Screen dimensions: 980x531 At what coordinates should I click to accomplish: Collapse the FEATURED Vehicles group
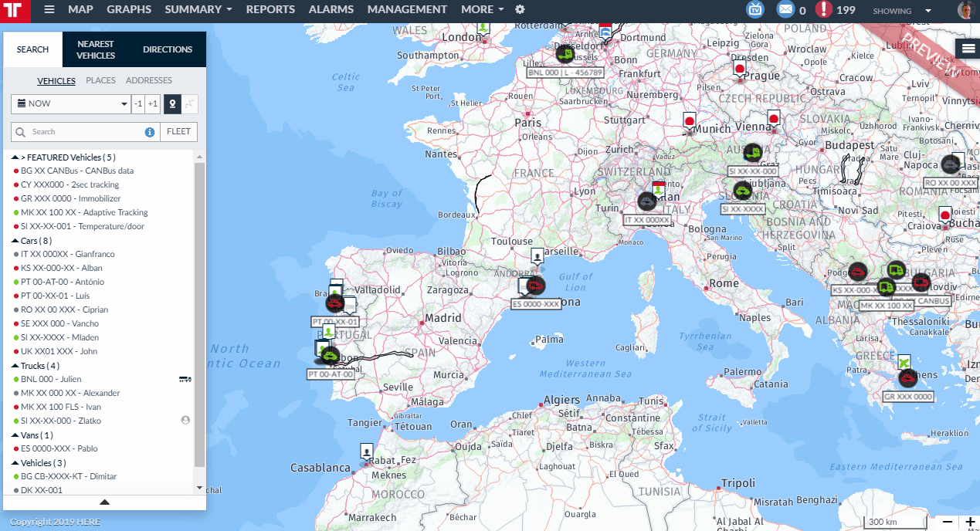tap(15, 157)
